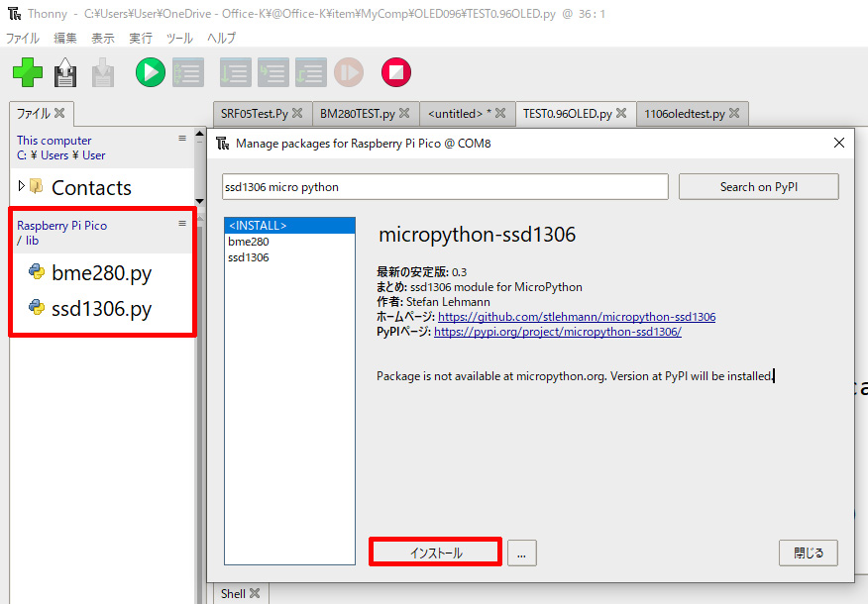Click the Step into debug icon
Screen dimensions: 868x604
tap(273, 72)
